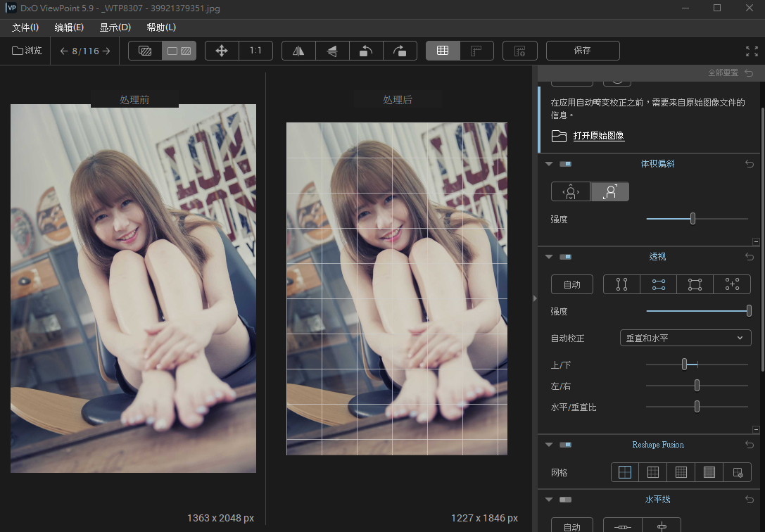
Task: Switch to side-by-side before/after view
Action: tap(179, 51)
